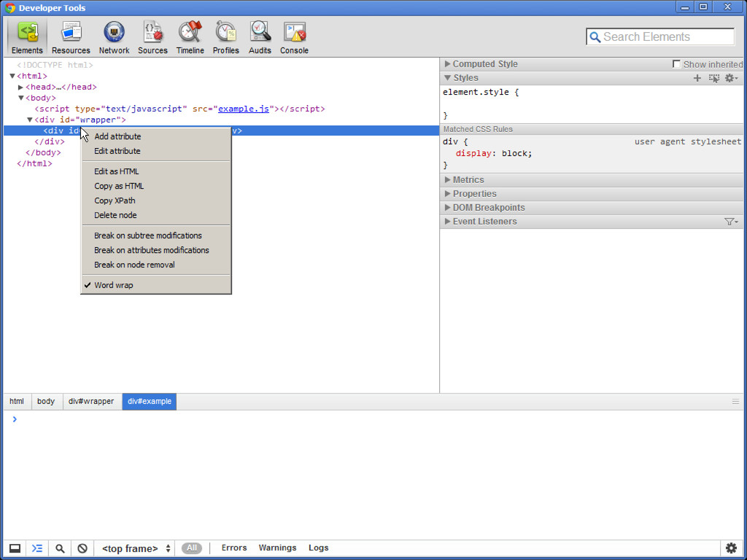Open the Profiles panel
747x560 pixels.
pos(226,38)
